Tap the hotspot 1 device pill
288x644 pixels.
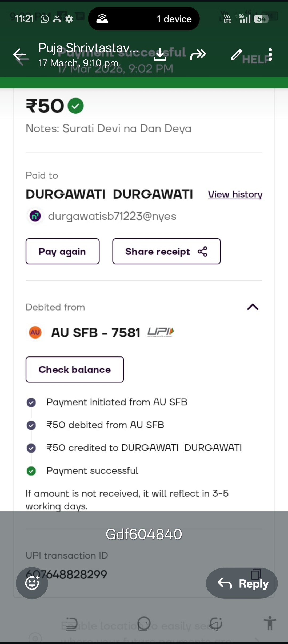[x=144, y=19]
